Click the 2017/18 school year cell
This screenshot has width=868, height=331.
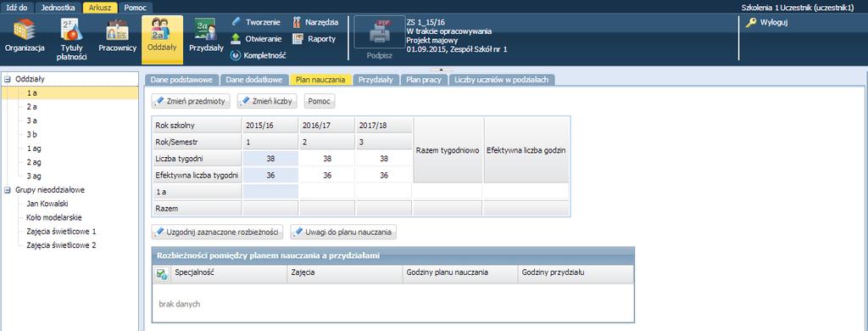[384, 126]
